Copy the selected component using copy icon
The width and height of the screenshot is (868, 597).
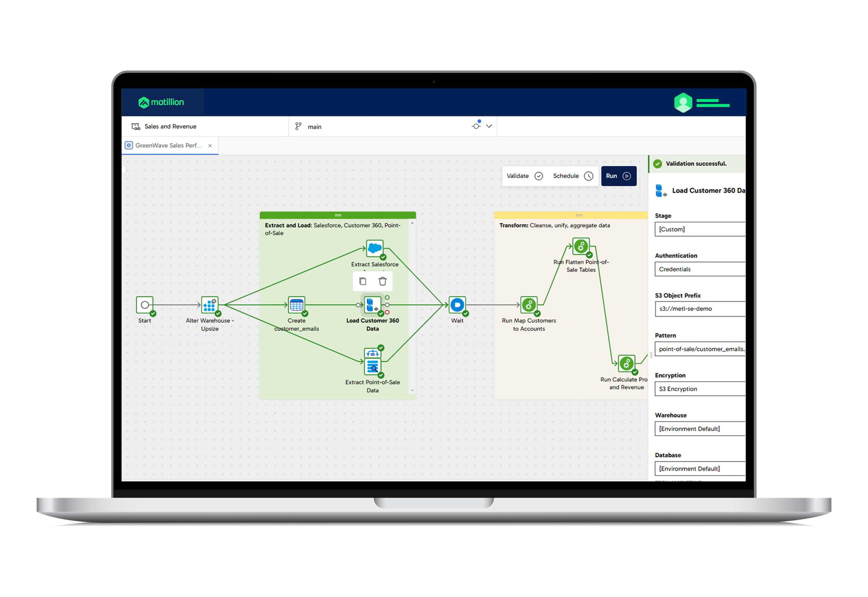(x=362, y=281)
